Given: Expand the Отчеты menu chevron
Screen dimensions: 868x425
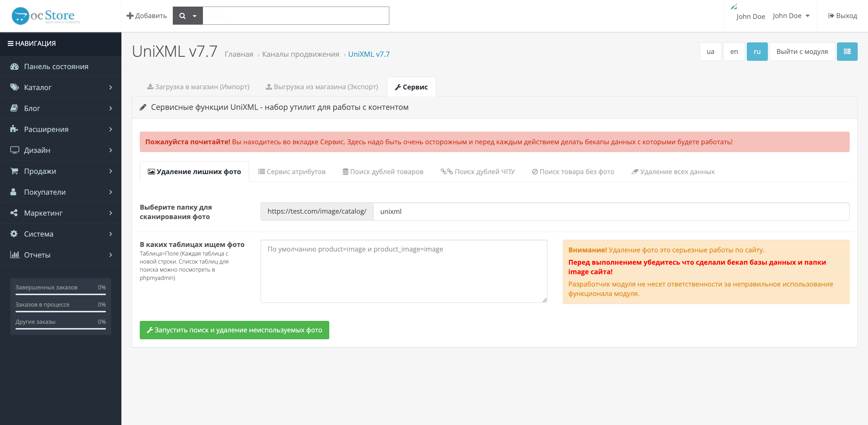Looking at the screenshot, I should click(111, 254).
